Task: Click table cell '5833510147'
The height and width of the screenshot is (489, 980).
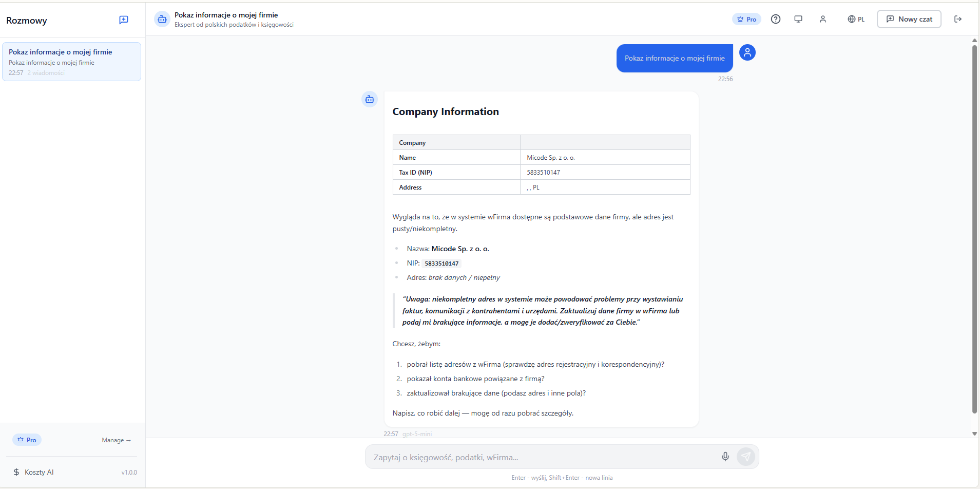Action: pyautogui.click(x=605, y=173)
